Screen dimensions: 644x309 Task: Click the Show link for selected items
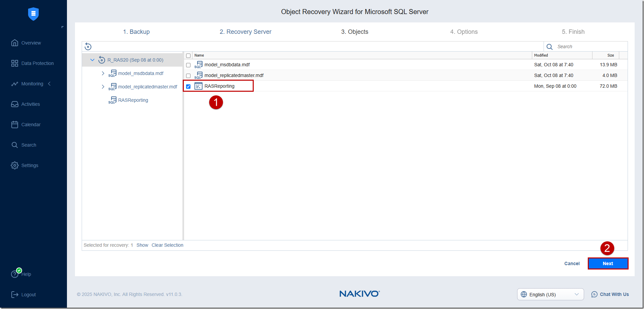142,245
